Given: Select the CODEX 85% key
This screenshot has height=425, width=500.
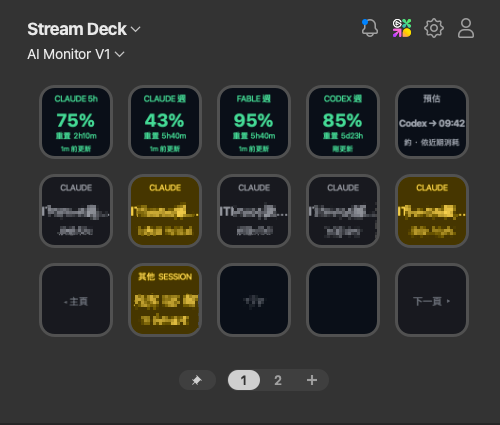Looking at the screenshot, I should point(343,122).
